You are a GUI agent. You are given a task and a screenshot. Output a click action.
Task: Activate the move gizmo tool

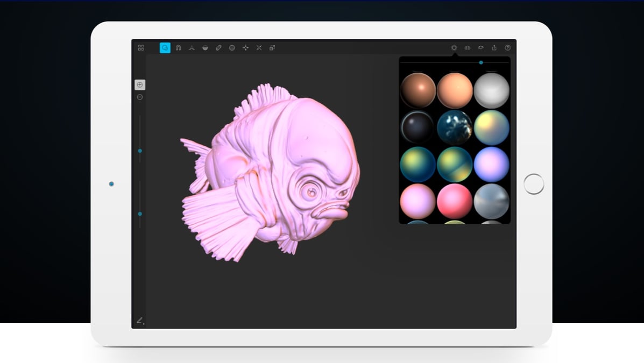[x=245, y=48]
